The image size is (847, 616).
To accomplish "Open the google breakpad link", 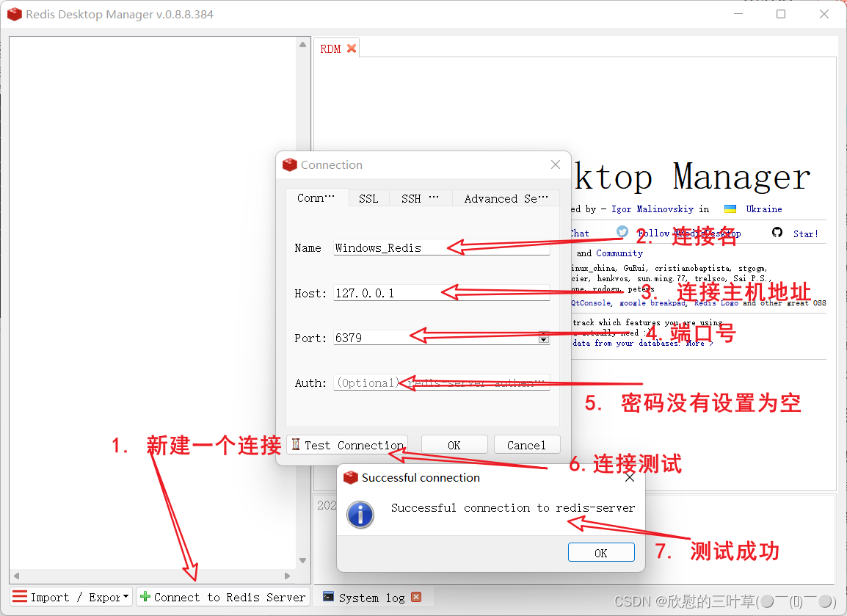I will [652, 303].
